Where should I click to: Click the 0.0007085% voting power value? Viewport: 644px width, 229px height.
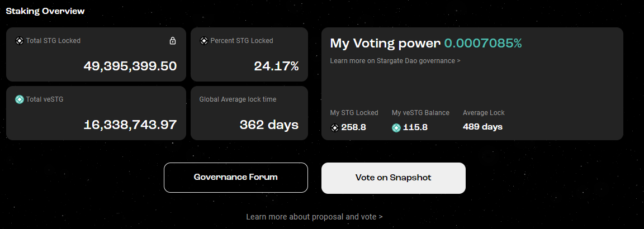(483, 44)
